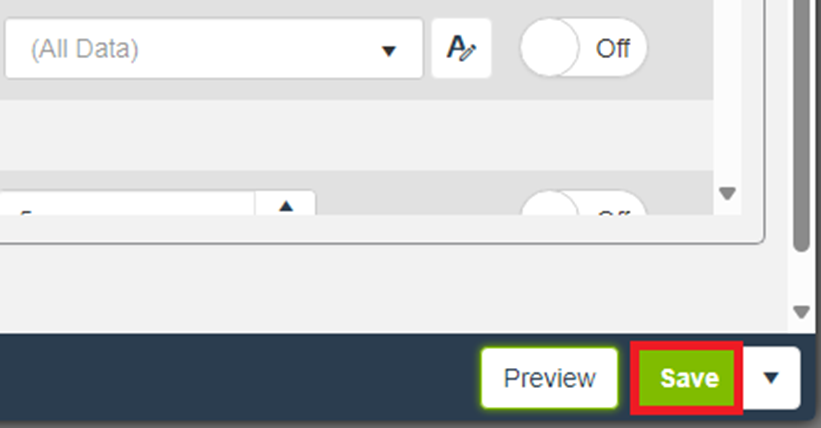Expand the (All Data) dropdown list
Viewport: 821px width, 428px height.
tap(214, 49)
